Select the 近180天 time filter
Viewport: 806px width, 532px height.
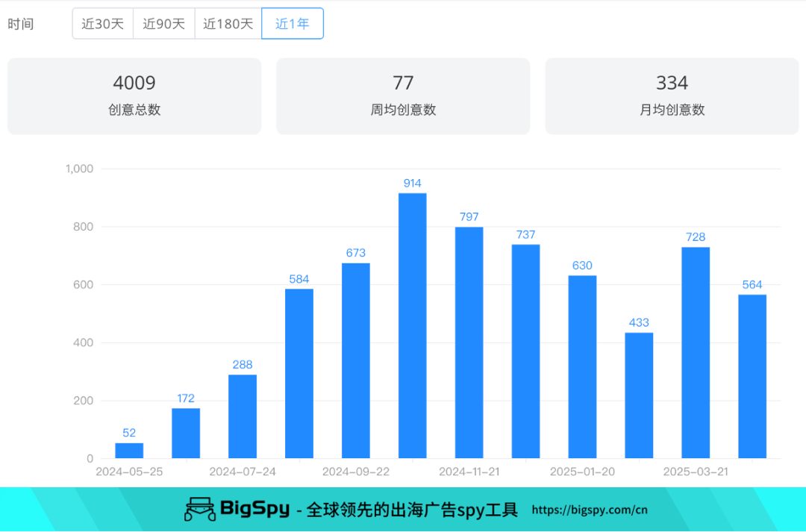pyautogui.click(x=227, y=23)
